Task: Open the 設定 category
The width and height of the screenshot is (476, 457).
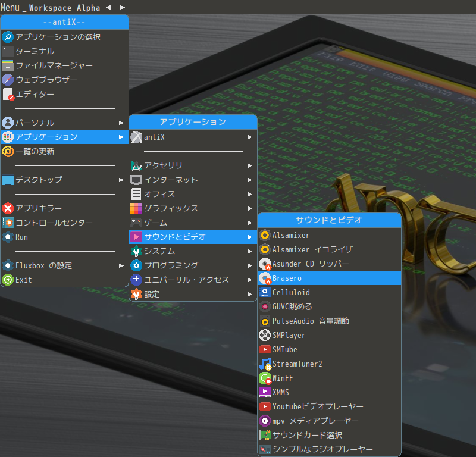Action: (x=193, y=294)
